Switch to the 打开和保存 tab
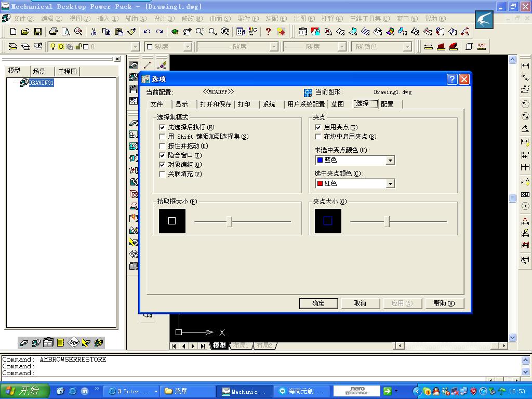 216,104
